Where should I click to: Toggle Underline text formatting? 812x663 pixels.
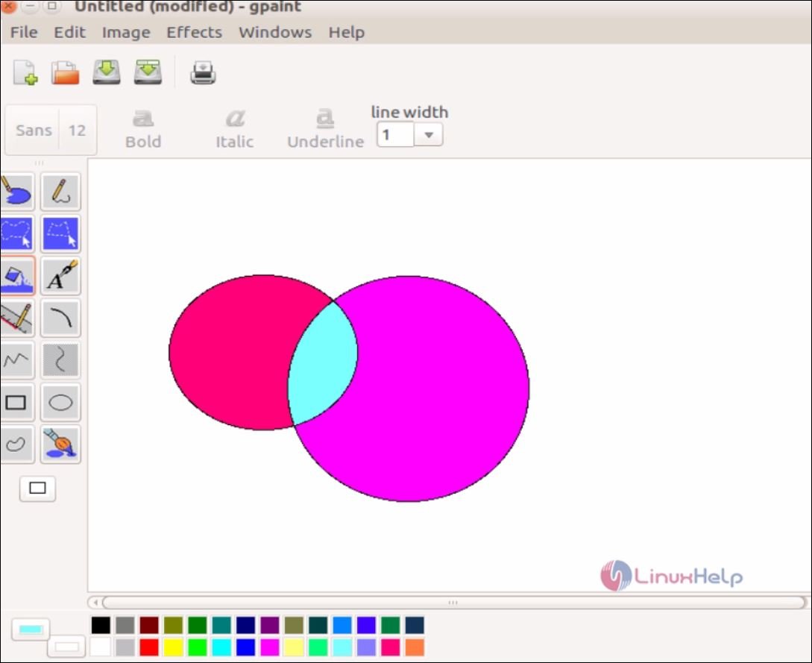[x=324, y=128]
